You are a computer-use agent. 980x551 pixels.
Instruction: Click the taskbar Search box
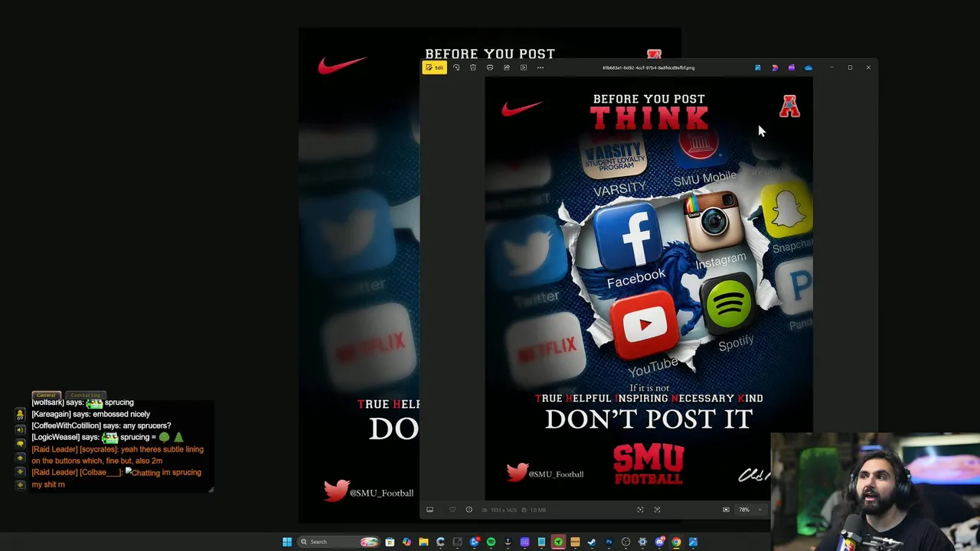click(x=338, y=542)
